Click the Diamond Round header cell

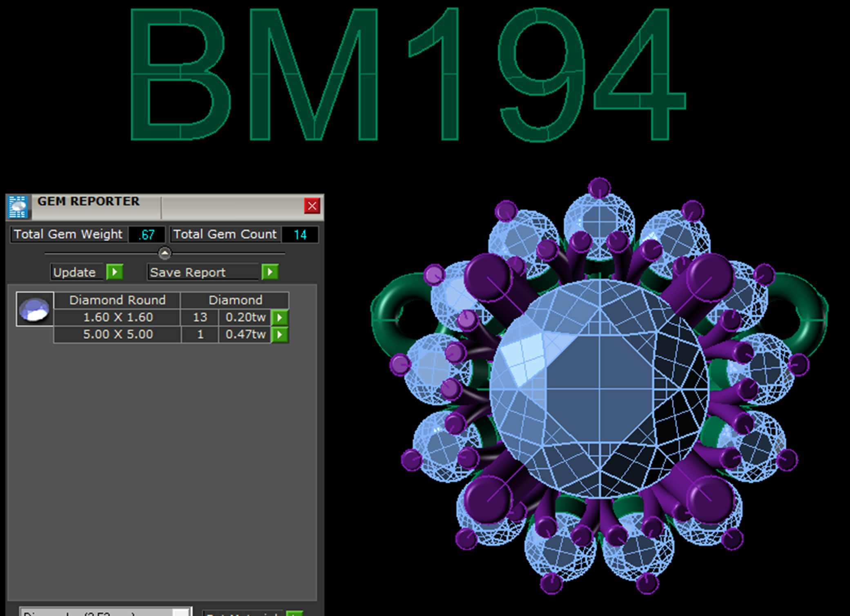(x=117, y=300)
